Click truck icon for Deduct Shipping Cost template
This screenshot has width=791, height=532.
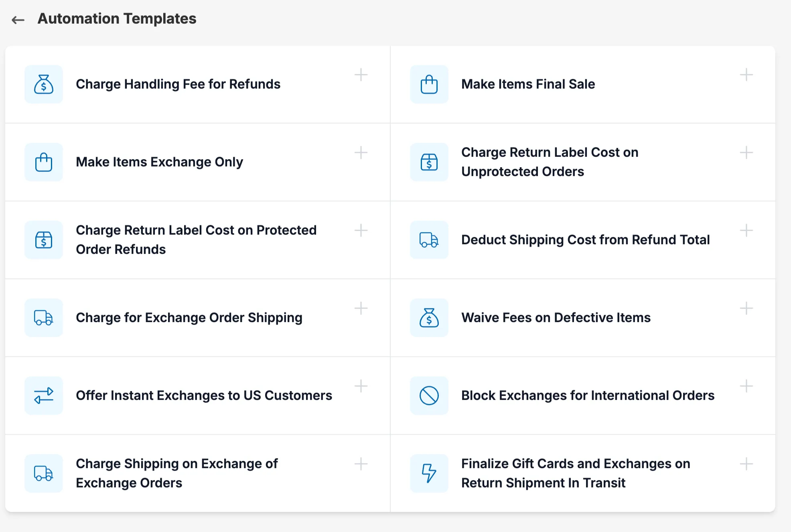click(x=429, y=240)
